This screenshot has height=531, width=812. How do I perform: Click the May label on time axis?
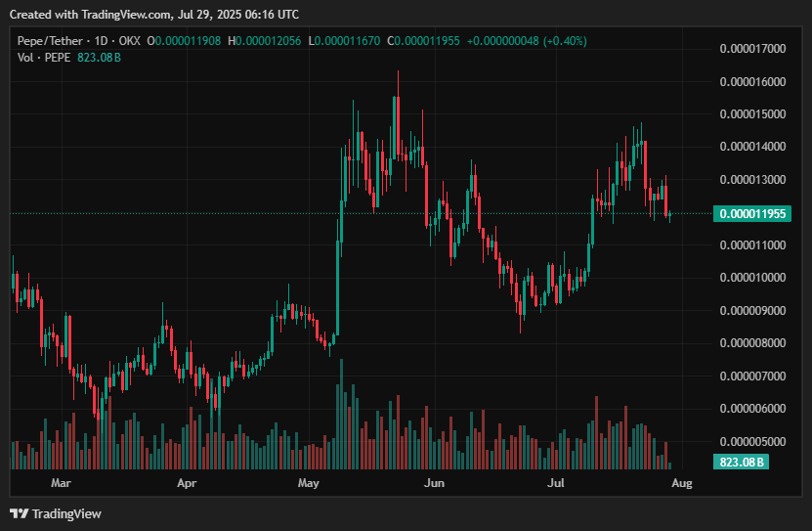[x=309, y=483]
